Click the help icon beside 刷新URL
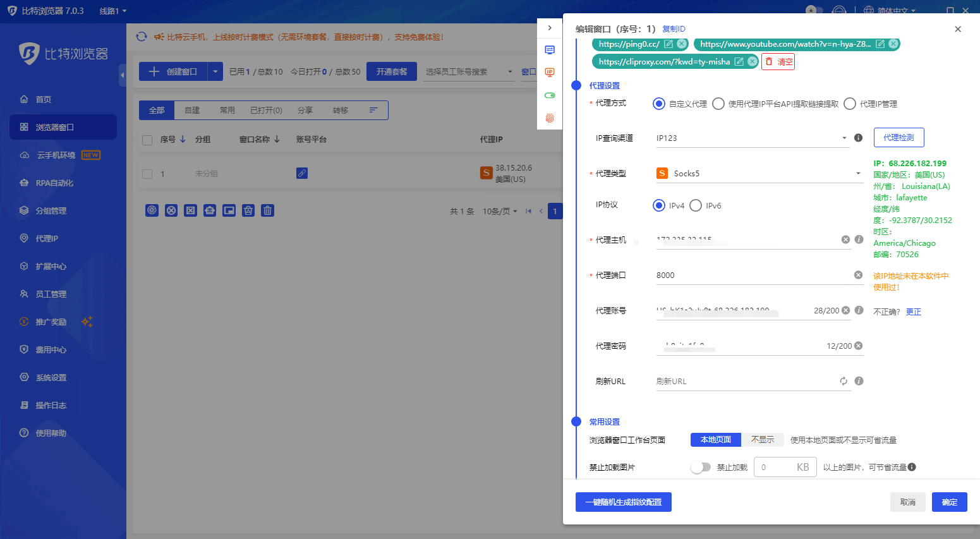 tap(859, 381)
